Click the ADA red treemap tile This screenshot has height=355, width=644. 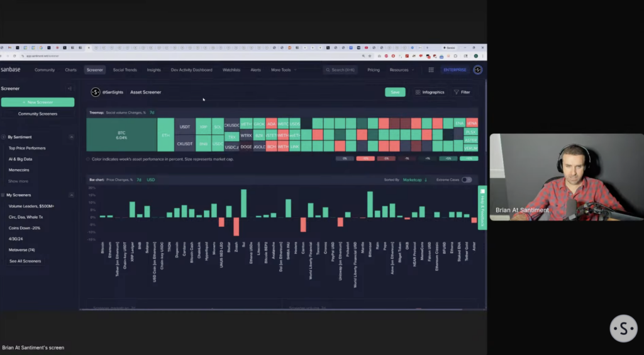coord(272,124)
